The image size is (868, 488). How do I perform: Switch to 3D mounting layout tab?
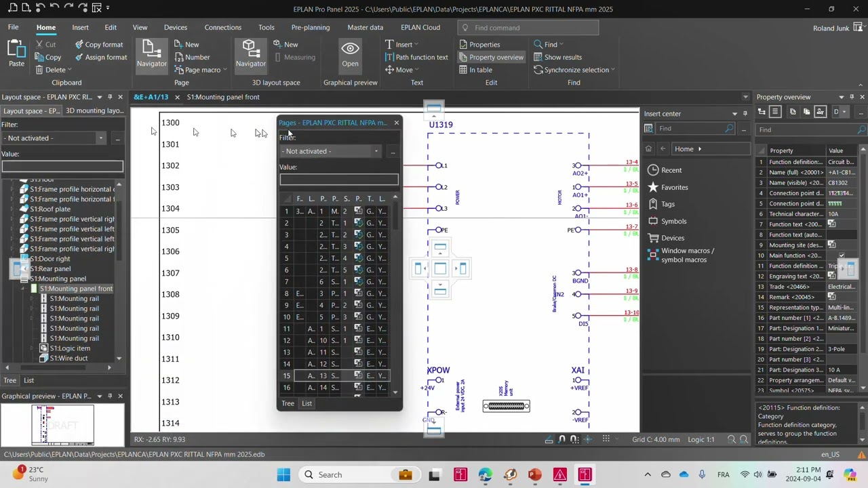94,110
